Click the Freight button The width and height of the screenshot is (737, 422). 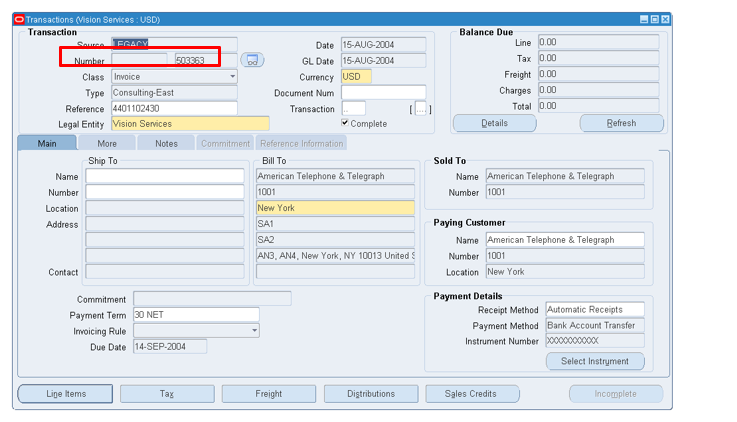click(x=269, y=394)
